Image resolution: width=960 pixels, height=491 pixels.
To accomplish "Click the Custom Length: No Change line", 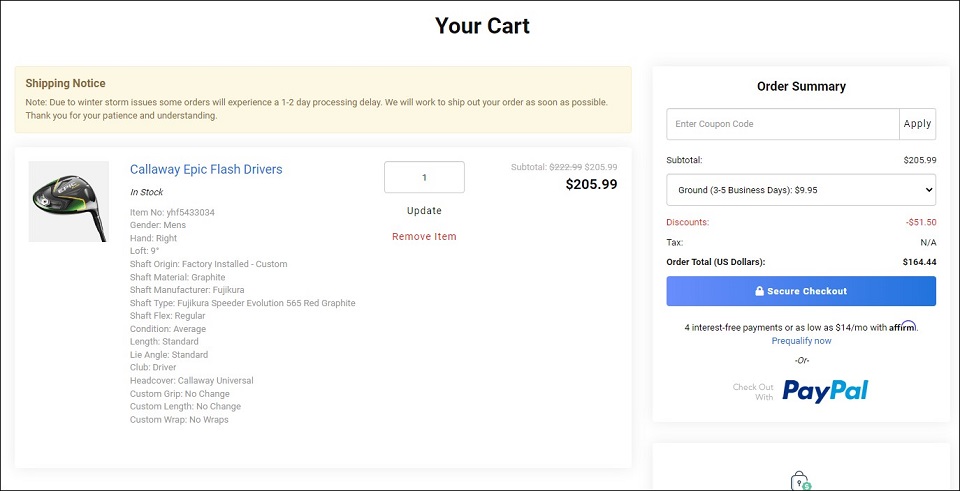I will point(186,407).
